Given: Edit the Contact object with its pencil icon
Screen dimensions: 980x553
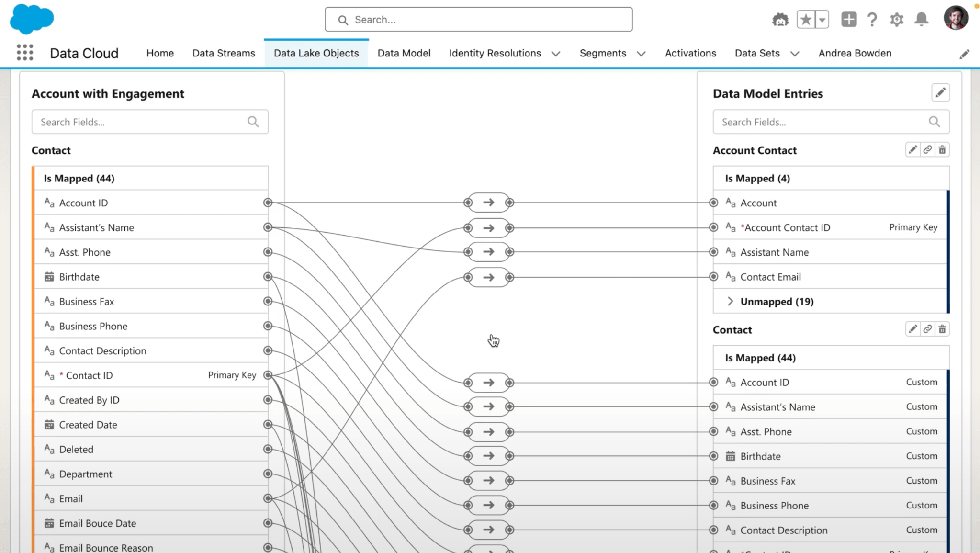Looking at the screenshot, I should (x=912, y=329).
